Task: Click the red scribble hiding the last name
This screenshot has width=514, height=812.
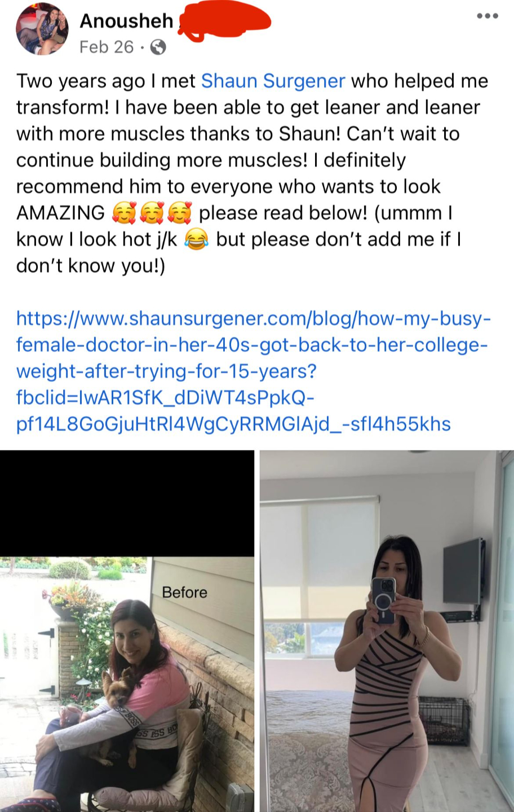Action: [x=224, y=21]
